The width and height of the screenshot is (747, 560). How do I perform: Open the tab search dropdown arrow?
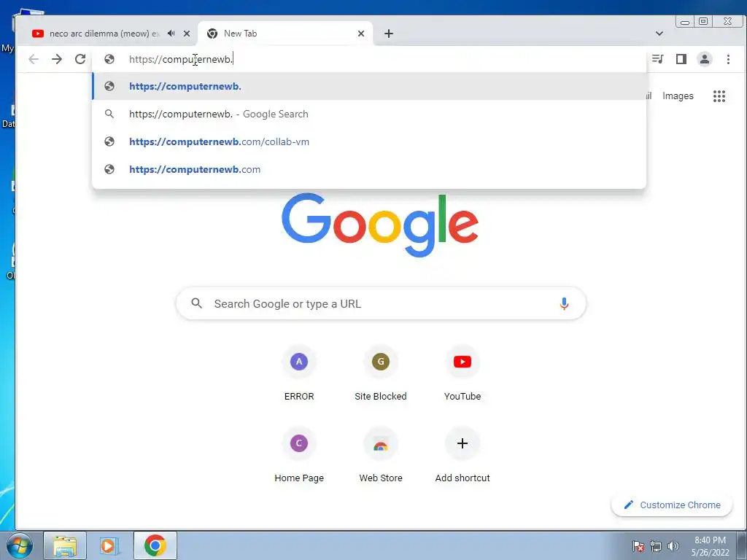click(659, 34)
